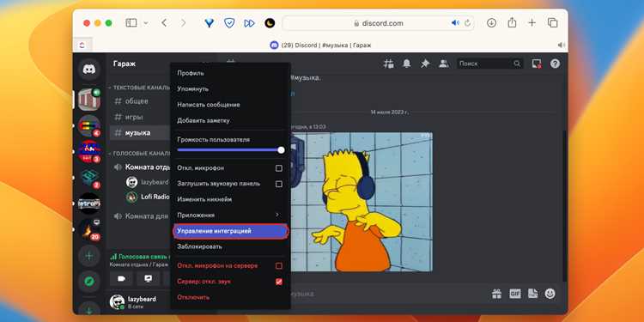The image size is (644, 322).
Task: Open lazybeard user panel avatar
Action: [x=117, y=302]
